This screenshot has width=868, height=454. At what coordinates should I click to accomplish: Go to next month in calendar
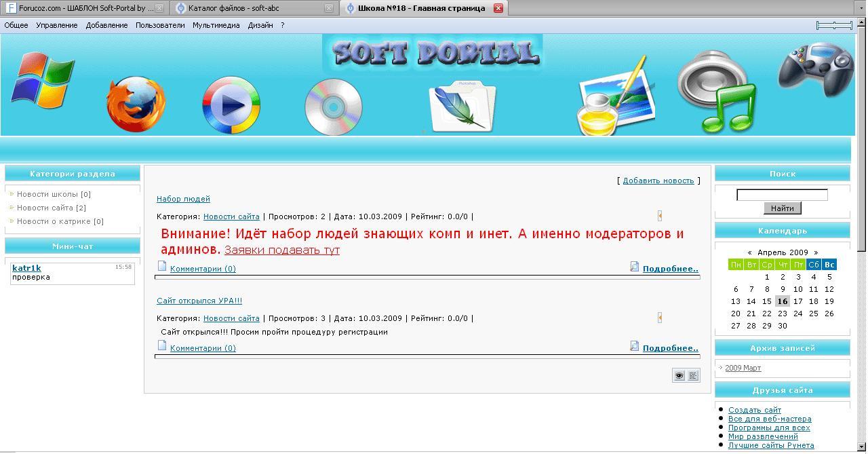[x=816, y=252]
